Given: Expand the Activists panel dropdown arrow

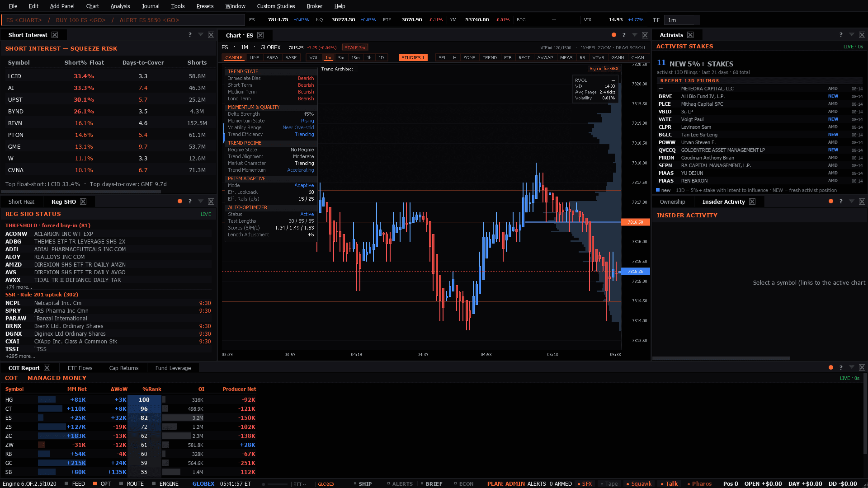Looking at the screenshot, I should pos(852,35).
